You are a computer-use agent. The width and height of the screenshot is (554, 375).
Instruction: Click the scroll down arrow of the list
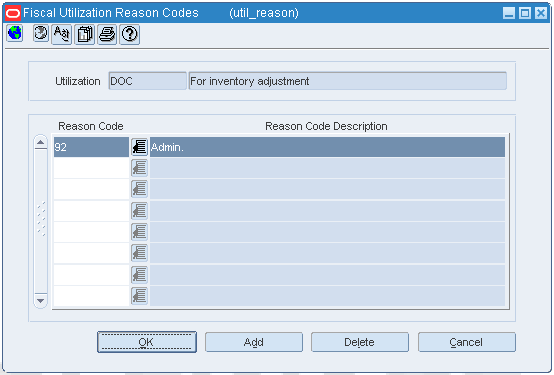click(x=41, y=301)
